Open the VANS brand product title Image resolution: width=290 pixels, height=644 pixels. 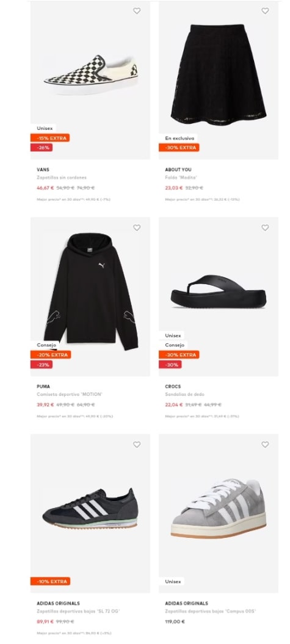[43, 170]
